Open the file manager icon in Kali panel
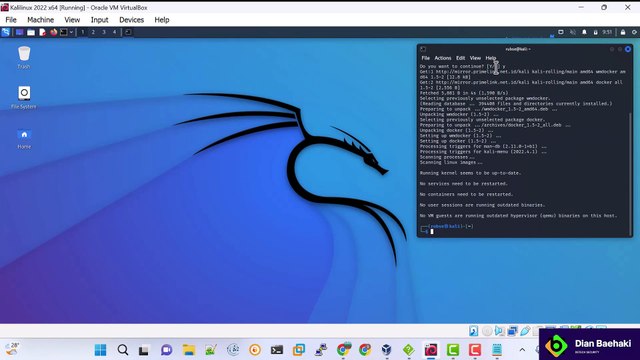Screen dimensions: 640x360 tap(31, 32)
